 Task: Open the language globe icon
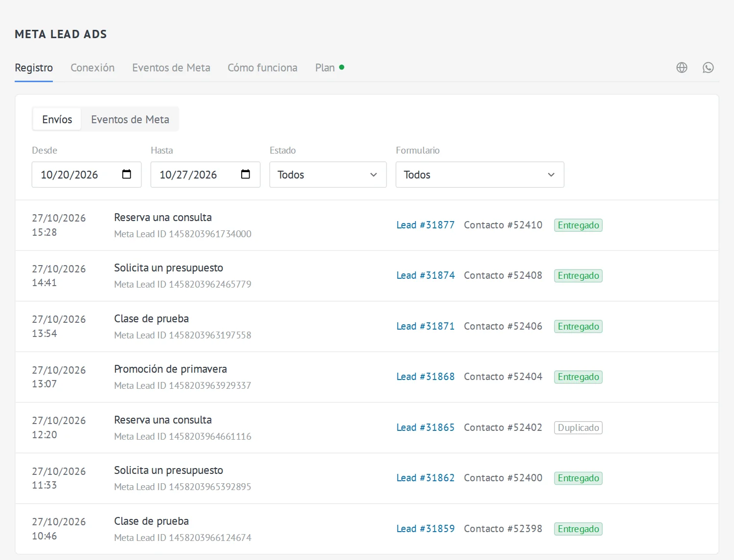coord(682,67)
